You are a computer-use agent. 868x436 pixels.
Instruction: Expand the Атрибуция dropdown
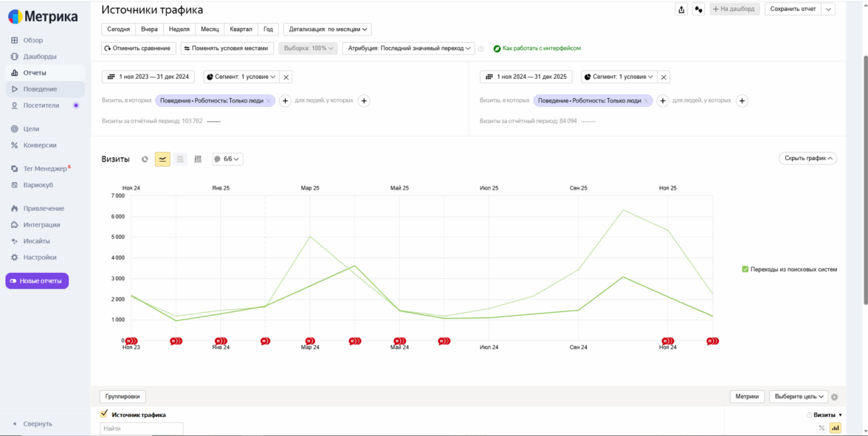click(x=409, y=48)
